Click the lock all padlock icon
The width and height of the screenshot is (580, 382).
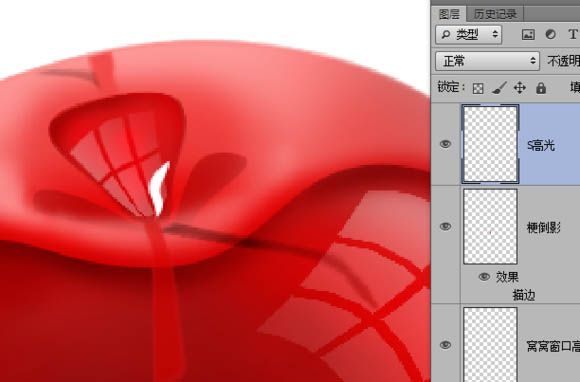pos(541,88)
